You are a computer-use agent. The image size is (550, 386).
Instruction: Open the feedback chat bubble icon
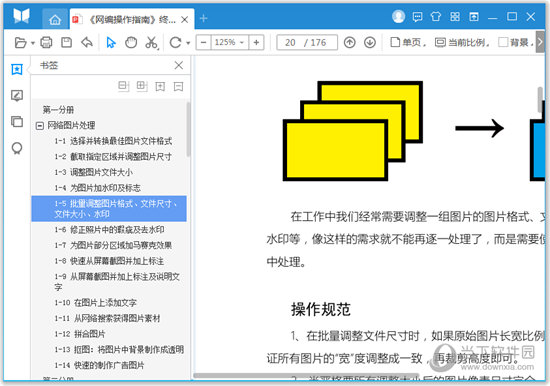[417, 16]
